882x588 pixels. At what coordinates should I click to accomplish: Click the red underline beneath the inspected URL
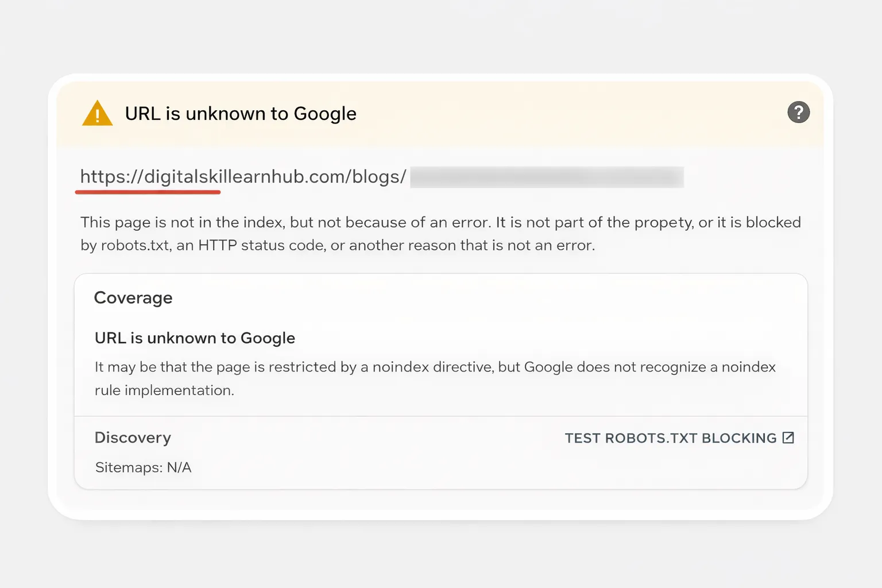coord(148,191)
